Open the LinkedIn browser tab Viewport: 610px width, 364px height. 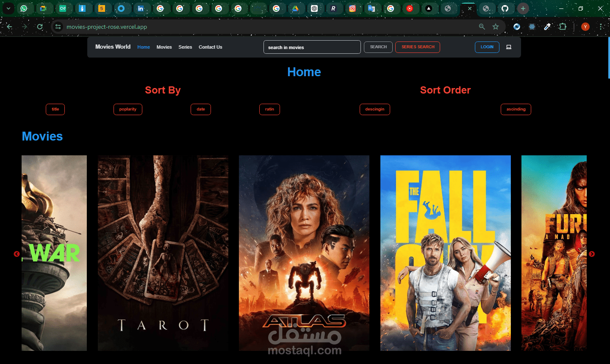(x=141, y=8)
